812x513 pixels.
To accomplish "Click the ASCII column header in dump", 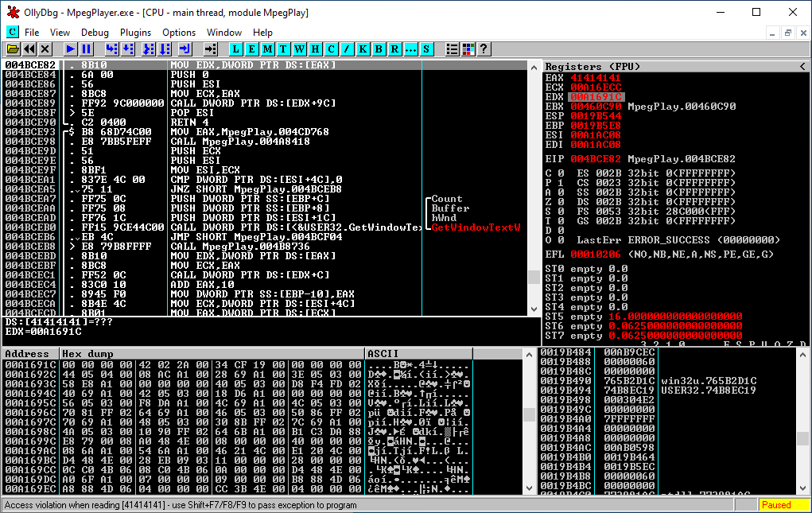I will [x=419, y=354].
